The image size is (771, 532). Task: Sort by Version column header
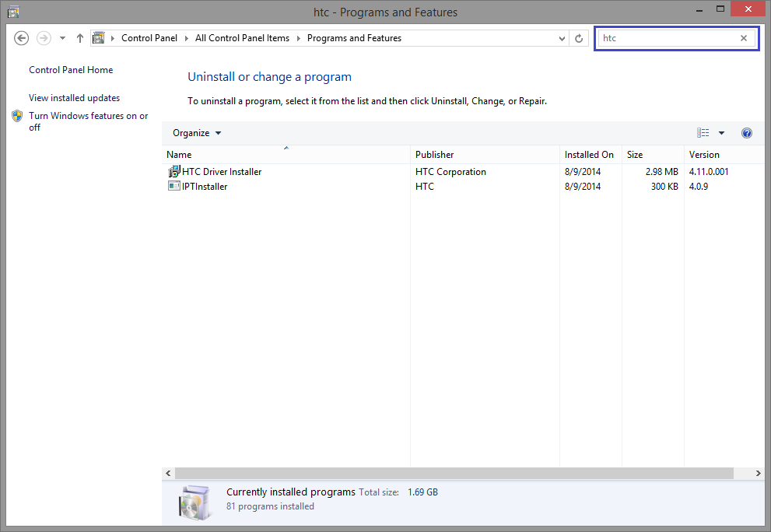coord(724,154)
